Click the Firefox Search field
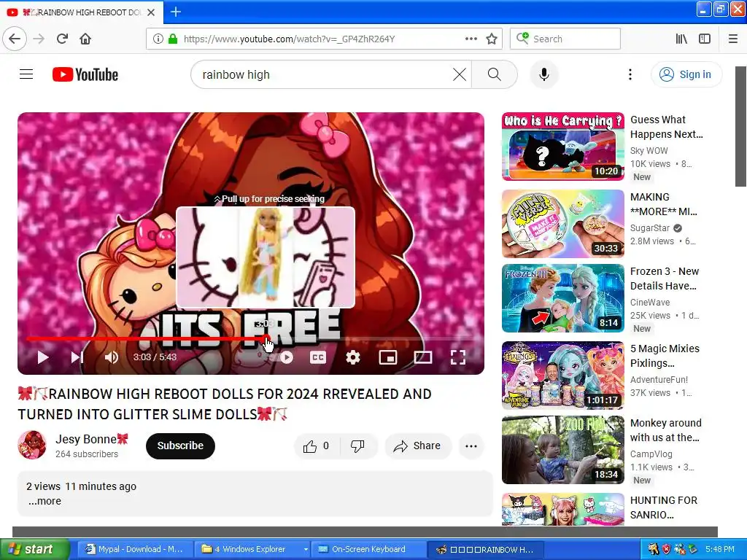Image resolution: width=747 pixels, height=560 pixels. coord(565,39)
